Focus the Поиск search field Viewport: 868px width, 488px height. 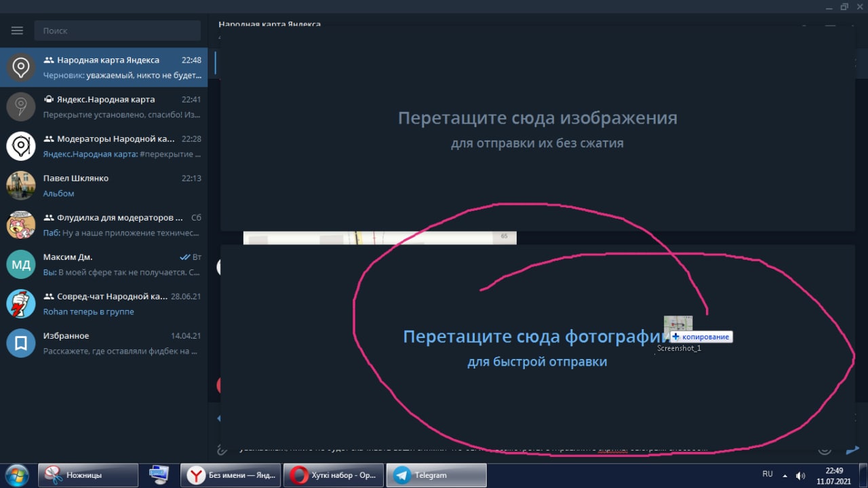(119, 31)
